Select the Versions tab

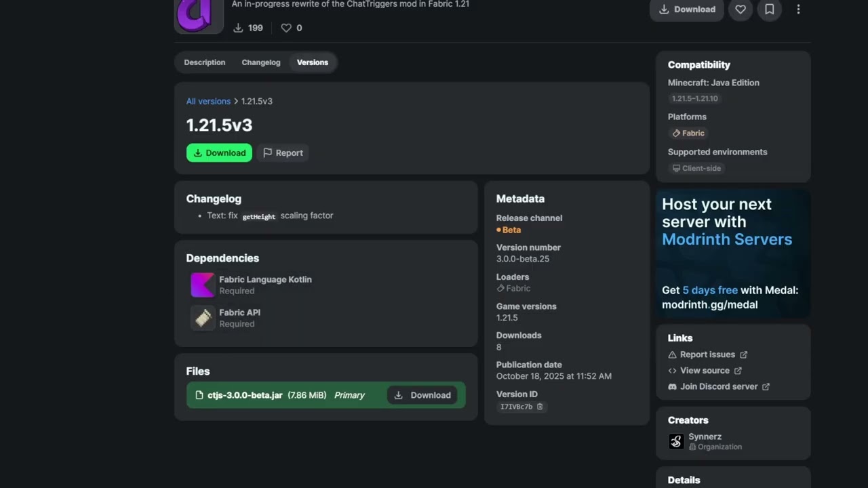(313, 62)
